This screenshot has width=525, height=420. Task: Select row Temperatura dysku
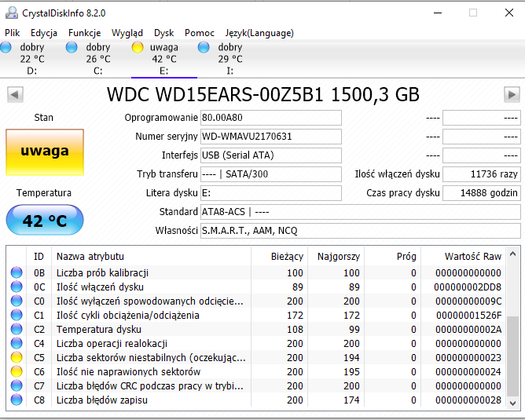coord(256,330)
